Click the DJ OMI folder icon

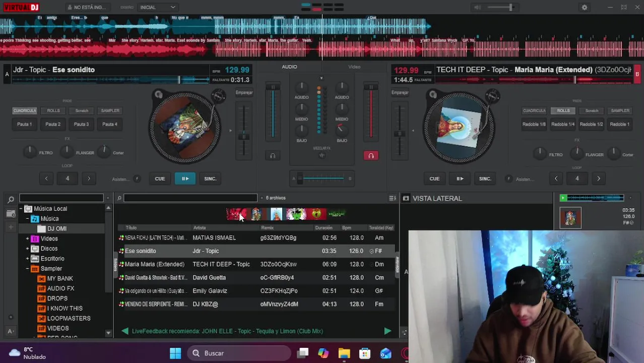pos(42,229)
